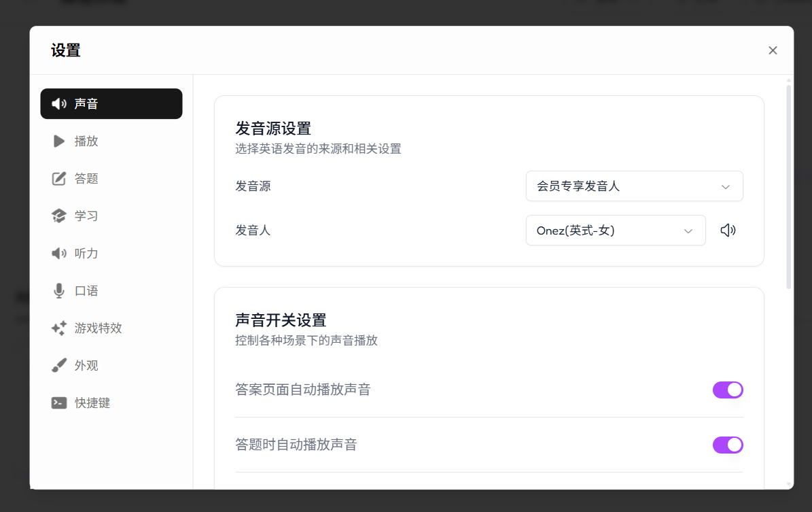The height and width of the screenshot is (512, 812).
Task: Toggle 答案页面自动播放声音 switch off
Action: tap(727, 390)
